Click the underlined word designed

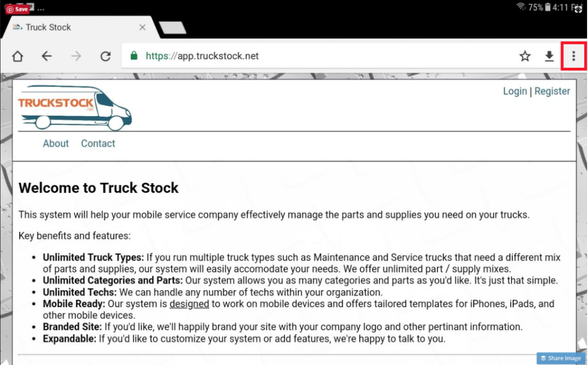(x=189, y=303)
